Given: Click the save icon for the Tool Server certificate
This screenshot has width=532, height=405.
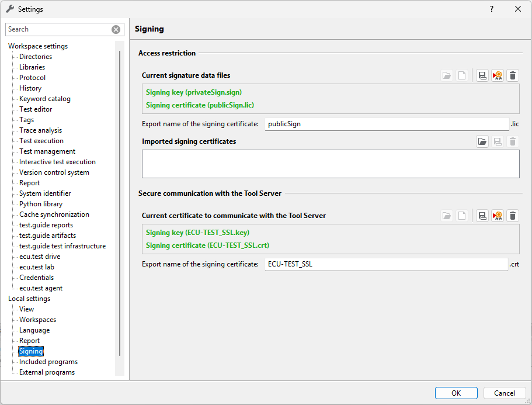Looking at the screenshot, I should point(482,216).
